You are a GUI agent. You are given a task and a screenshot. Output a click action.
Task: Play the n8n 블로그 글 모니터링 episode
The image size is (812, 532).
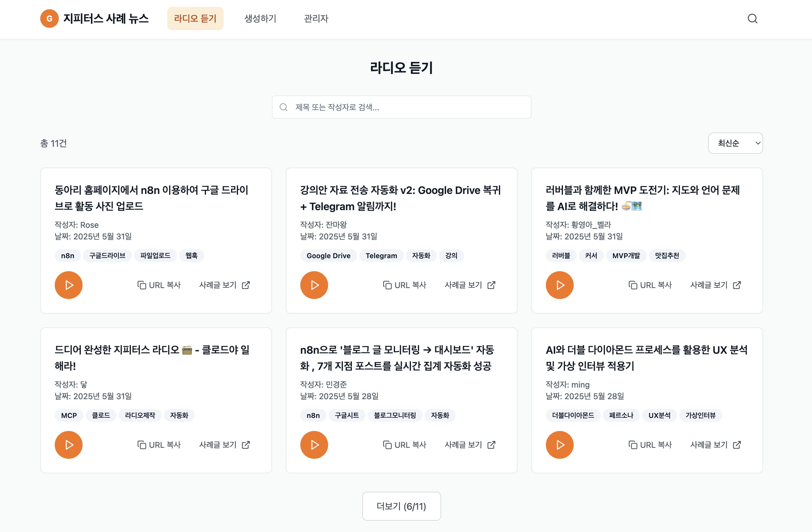(x=314, y=445)
